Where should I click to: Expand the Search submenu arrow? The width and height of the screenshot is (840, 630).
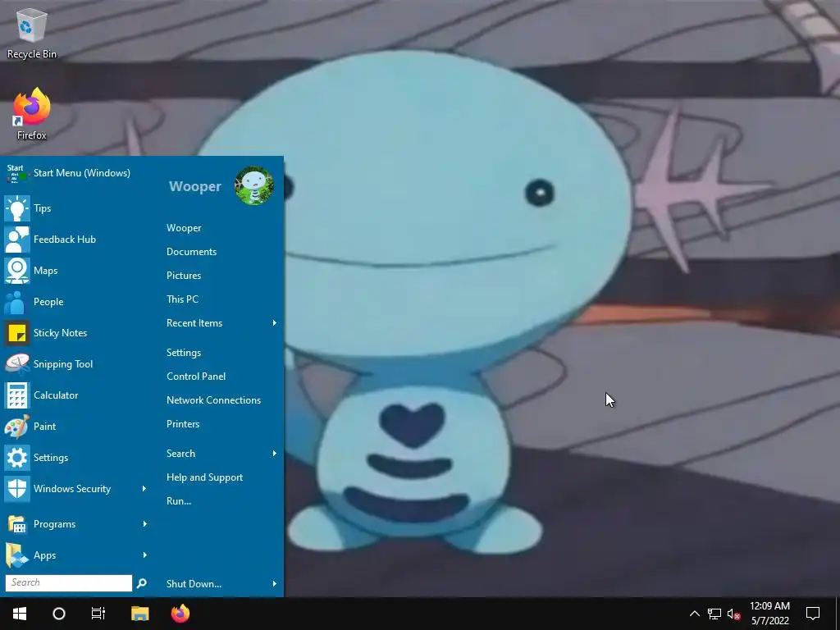coord(274,453)
